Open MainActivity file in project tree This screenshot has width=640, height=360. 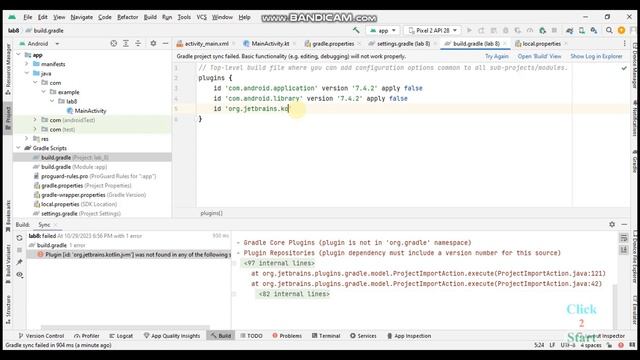coord(90,111)
